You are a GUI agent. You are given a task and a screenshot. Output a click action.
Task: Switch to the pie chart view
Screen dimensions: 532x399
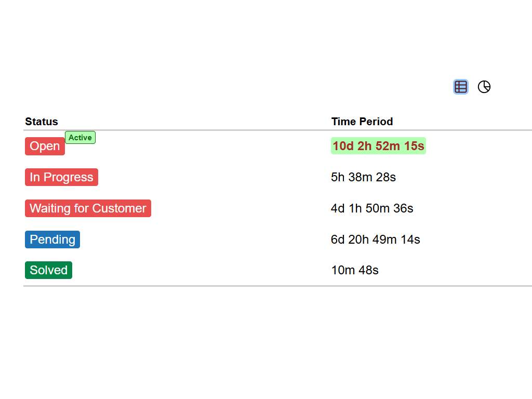pyautogui.click(x=484, y=87)
